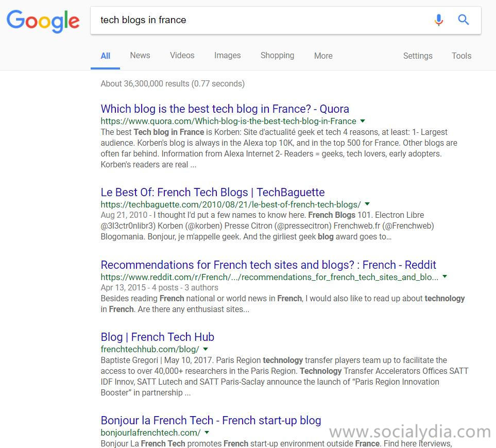Image resolution: width=496 pixels, height=448 pixels.
Task: Open the search Tools menu
Action: [x=461, y=56]
